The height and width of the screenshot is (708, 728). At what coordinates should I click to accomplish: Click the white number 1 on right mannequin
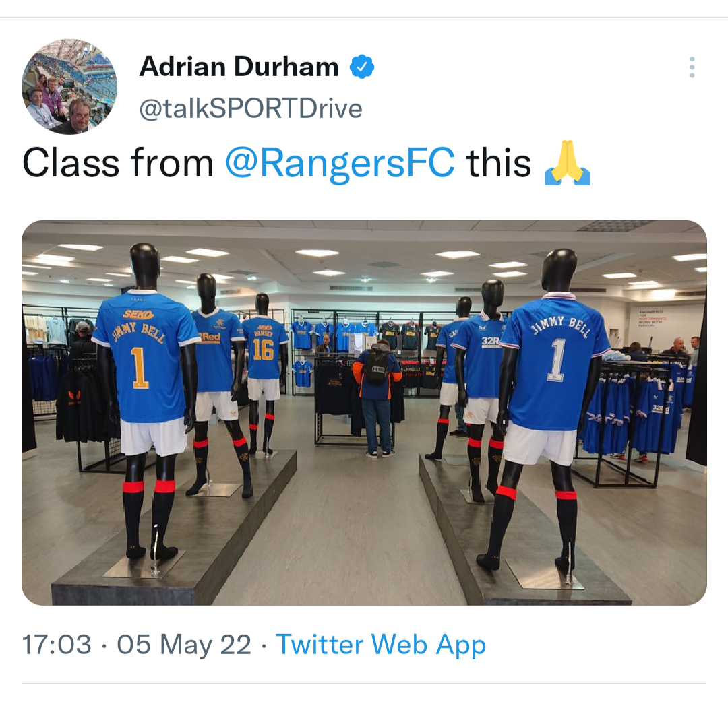[556, 360]
